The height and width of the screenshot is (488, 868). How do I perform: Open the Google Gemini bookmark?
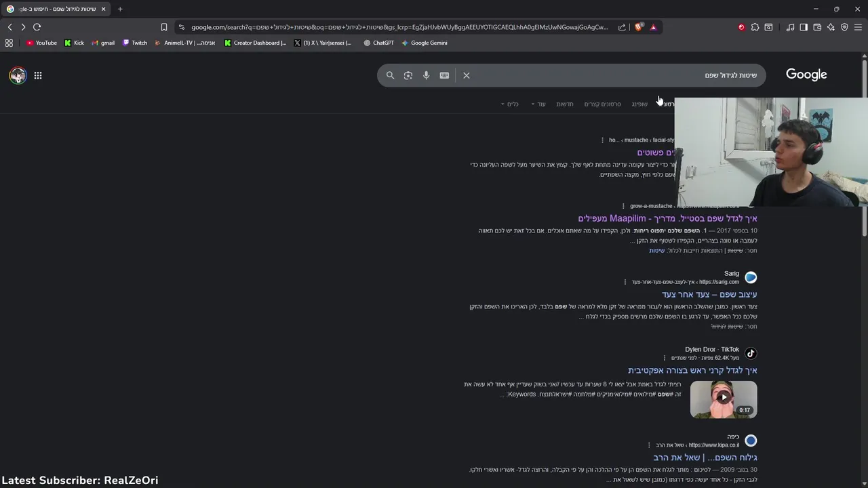point(425,43)
